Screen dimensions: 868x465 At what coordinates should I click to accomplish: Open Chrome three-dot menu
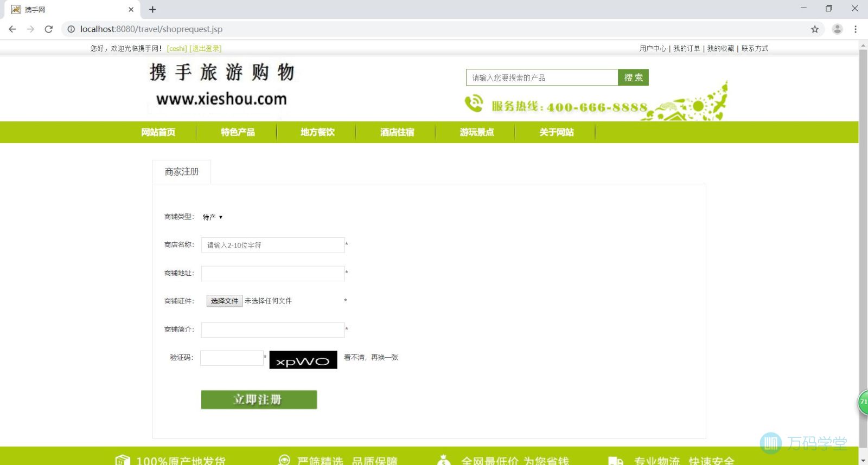tap(856, 29)
